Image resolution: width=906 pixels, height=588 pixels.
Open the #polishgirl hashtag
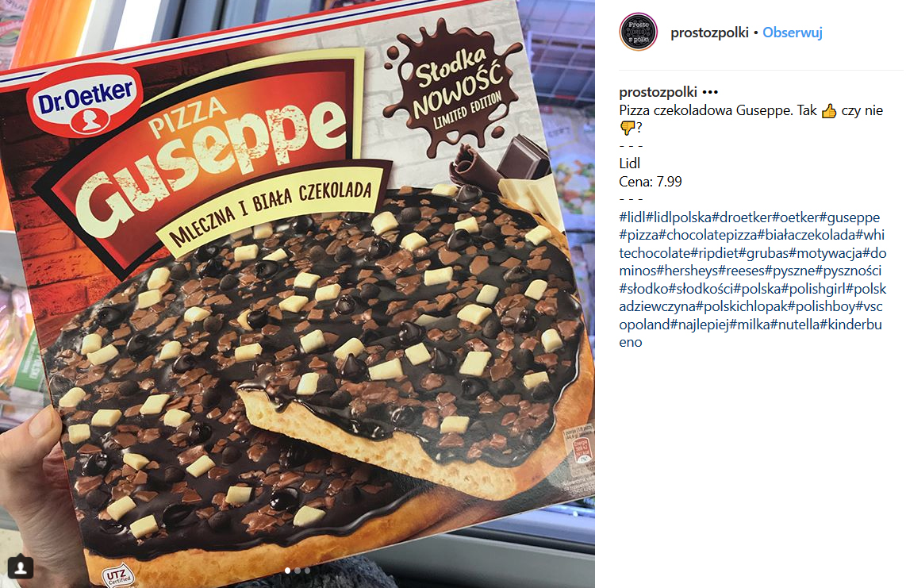813,289
